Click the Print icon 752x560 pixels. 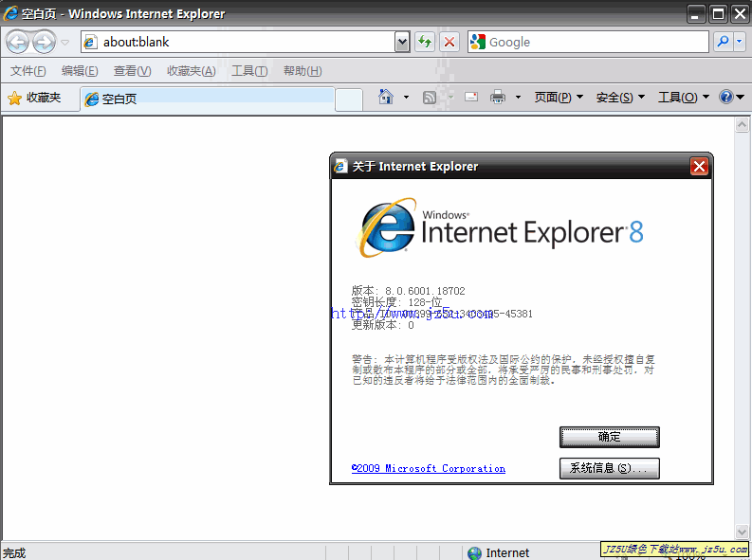498,98
